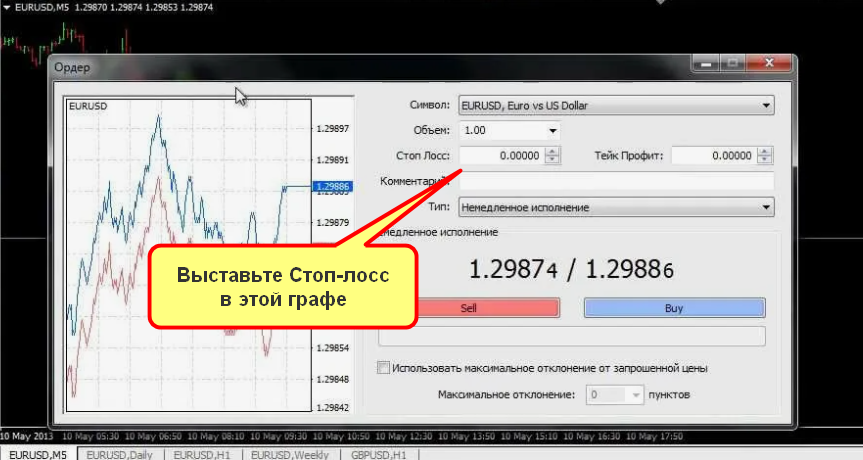The height and width of the screenshot is (460, 863).
Task: Close the Ордер dialog window
Action: point(769,63)
